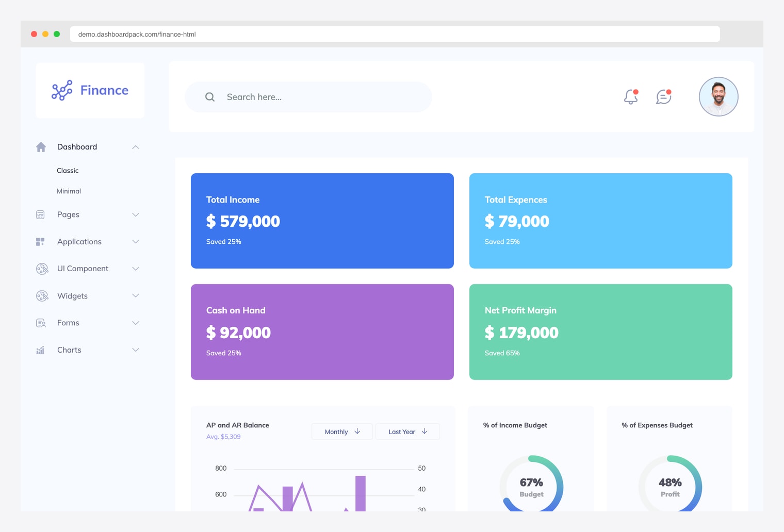Open the Last Year dropdown
The width and height of the screenshot is (784, 532).
407,431
